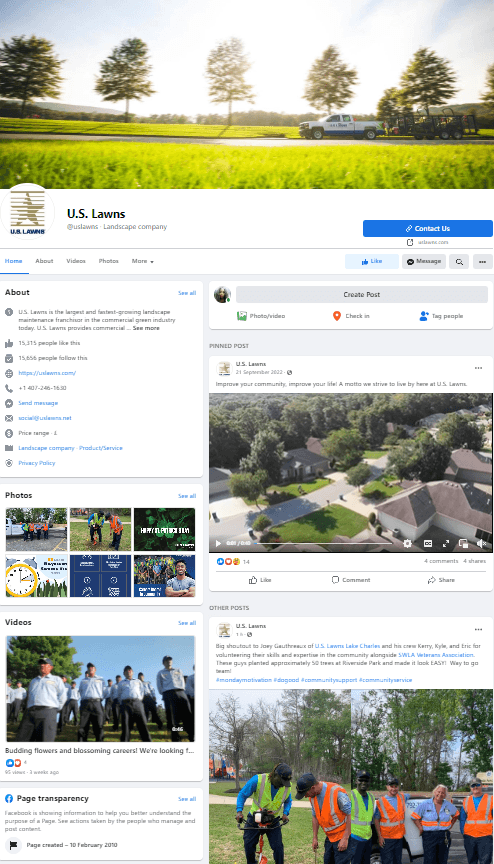Open the crew by truck photo thumbnail

[x=36, y=530]
